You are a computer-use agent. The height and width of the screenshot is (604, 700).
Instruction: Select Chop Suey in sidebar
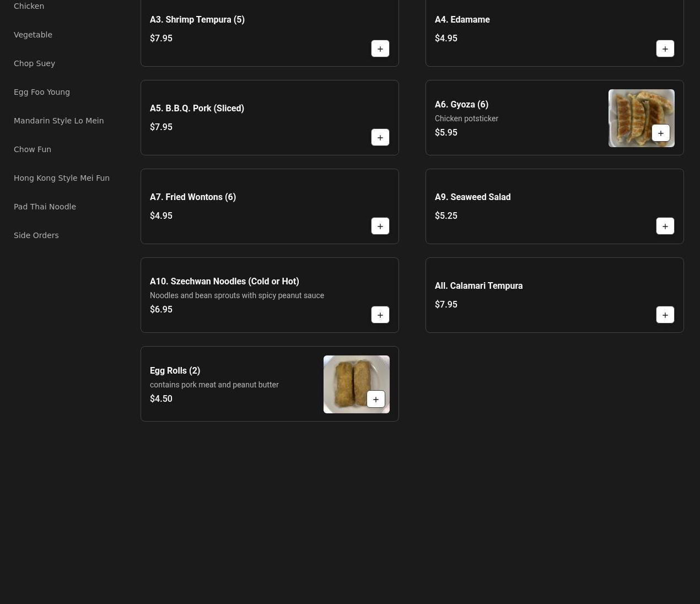click(x=34, y=63)
